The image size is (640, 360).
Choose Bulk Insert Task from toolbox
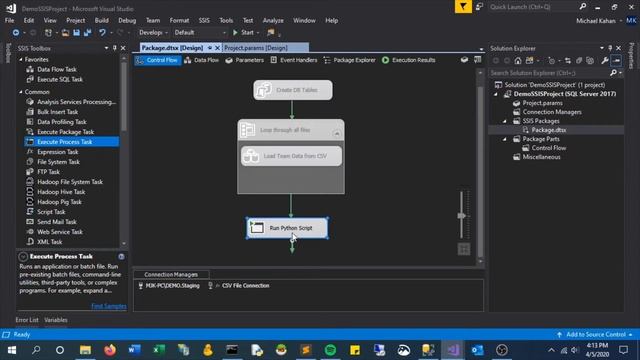pyautogui.click(x=57, y=112)
